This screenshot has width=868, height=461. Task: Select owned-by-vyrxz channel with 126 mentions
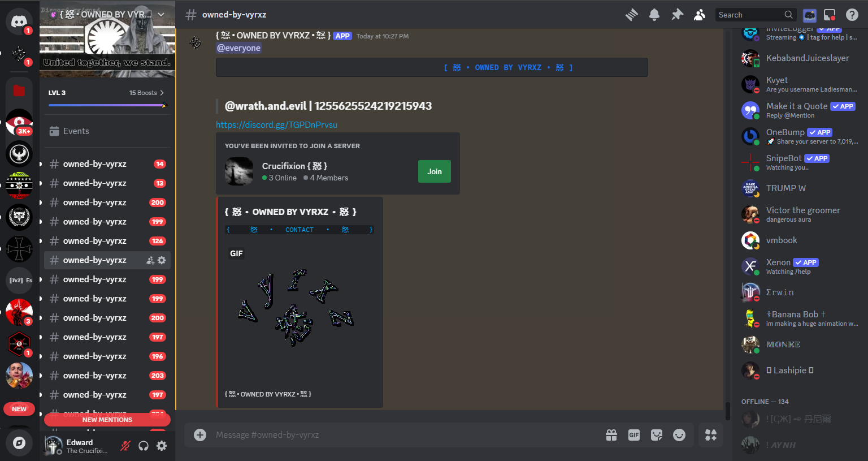click(94, 241)
